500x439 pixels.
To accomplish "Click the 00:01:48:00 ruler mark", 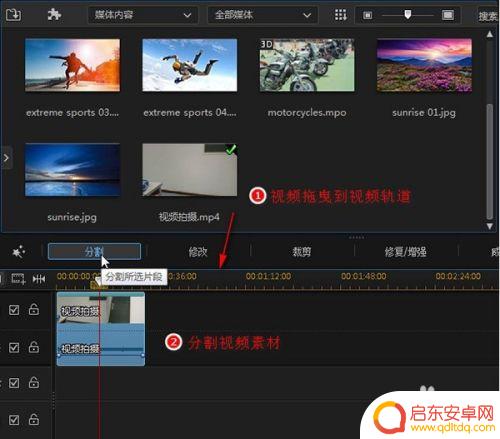I will (x=363, y=276).
